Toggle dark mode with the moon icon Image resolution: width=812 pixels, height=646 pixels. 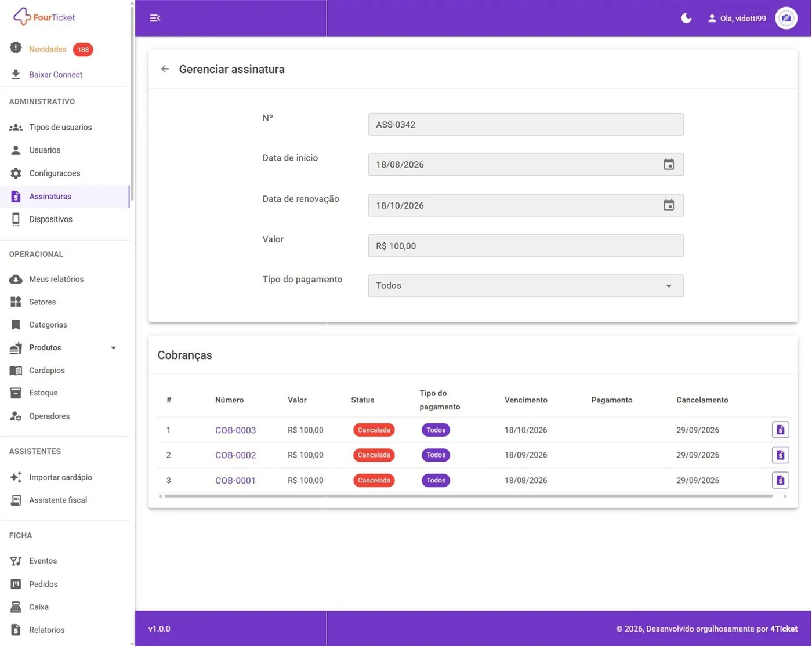pyautogui.click(x=686, y=18)
